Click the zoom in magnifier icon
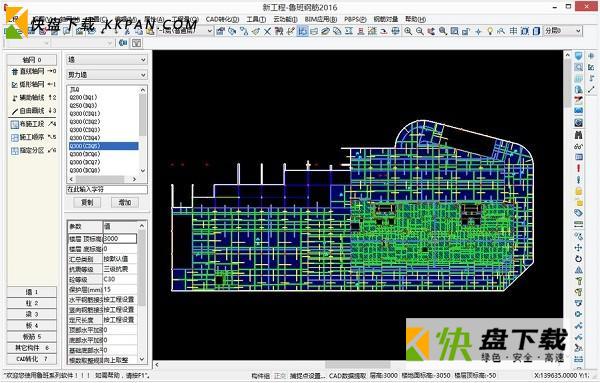 pos(408,31)
